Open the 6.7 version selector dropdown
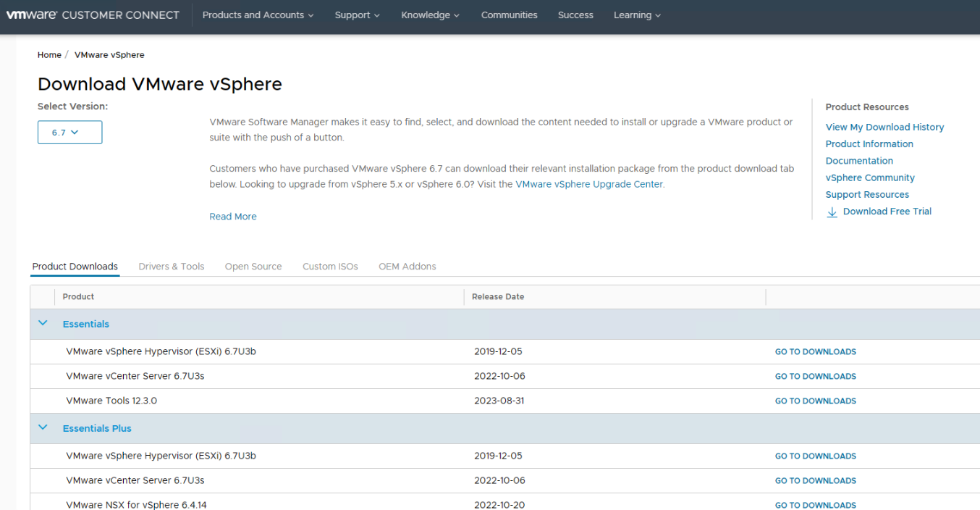The width and height of the screenshot is (980, 510). [69, 133]
